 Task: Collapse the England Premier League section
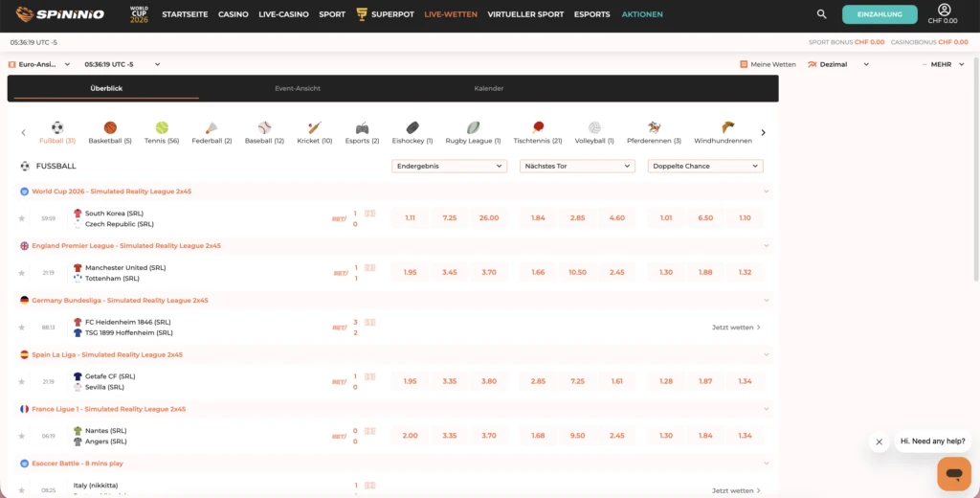767,246
